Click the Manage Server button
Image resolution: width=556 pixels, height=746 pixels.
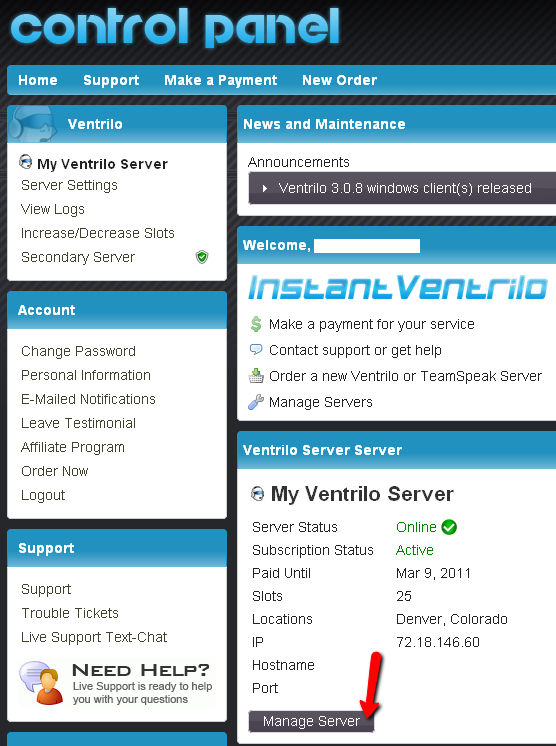click(x=312, y=721)
